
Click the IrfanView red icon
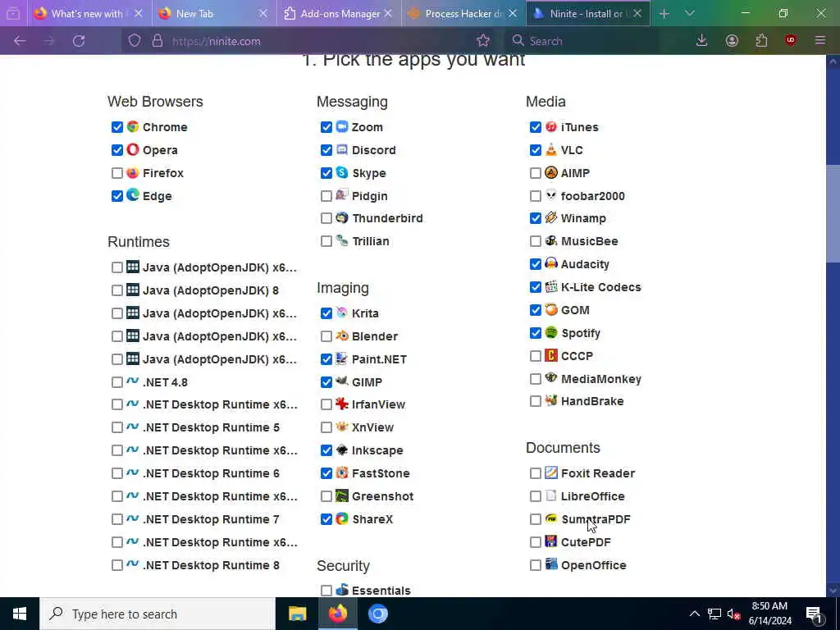pos(342,404)
